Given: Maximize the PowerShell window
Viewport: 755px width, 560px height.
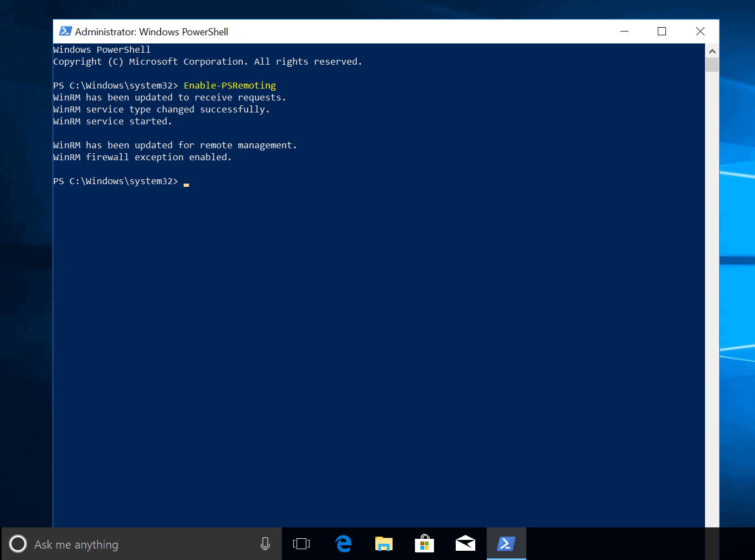Looking at the screenshot, I should click(x=662, y=32).
